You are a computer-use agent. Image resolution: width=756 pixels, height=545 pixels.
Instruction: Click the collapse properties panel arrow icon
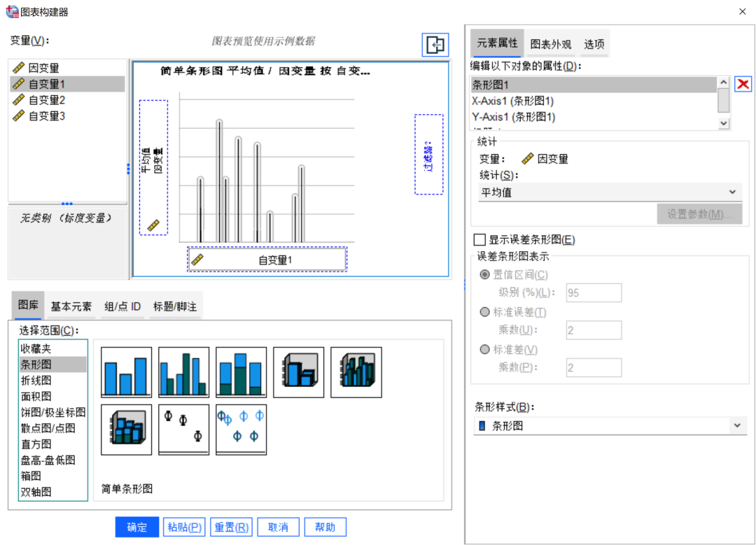tap(435, 45)
